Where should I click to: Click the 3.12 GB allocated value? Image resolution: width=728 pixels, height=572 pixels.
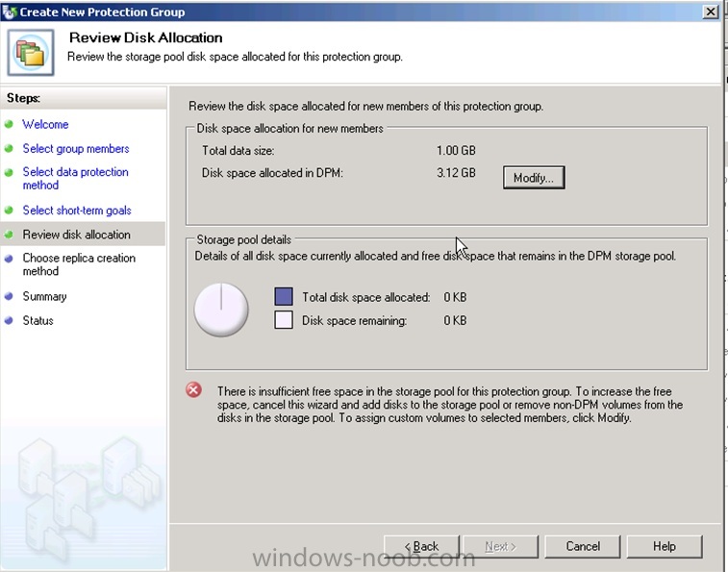click(x=456, y=173)
